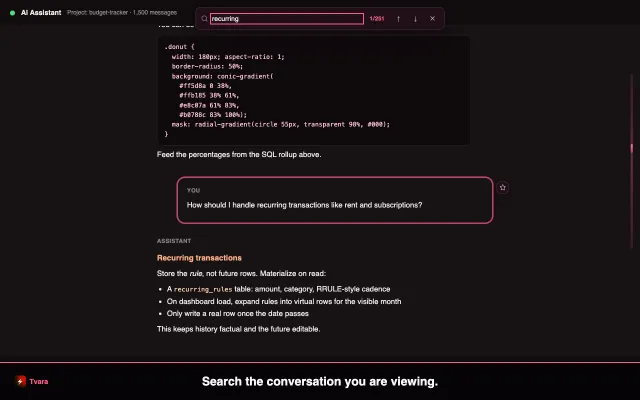Go to previous search match arrow

click(398, 18)
